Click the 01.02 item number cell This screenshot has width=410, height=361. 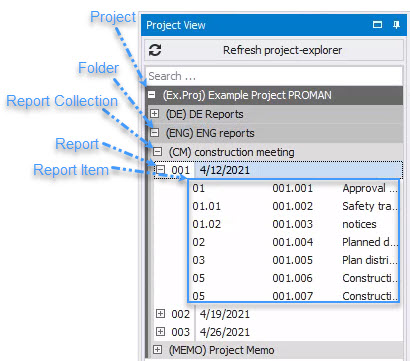point(206,224)
